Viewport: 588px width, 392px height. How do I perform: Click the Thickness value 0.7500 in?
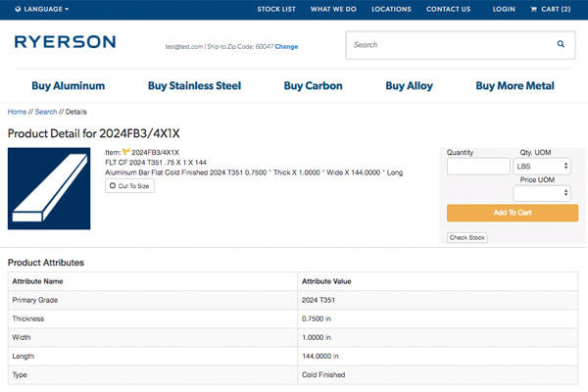317,318
